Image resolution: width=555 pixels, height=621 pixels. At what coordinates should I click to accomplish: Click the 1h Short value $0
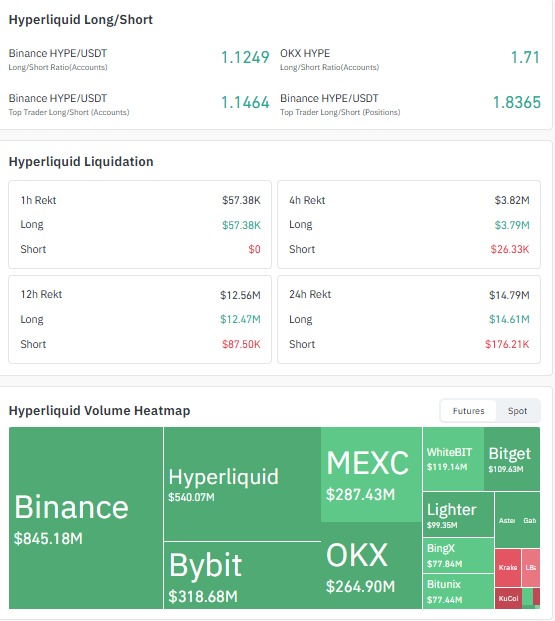click(254, 249)
